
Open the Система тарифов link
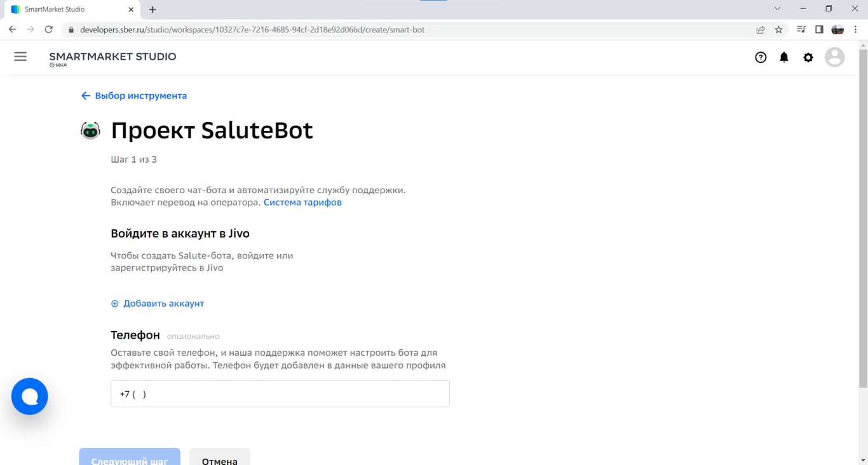pos(302,202)
